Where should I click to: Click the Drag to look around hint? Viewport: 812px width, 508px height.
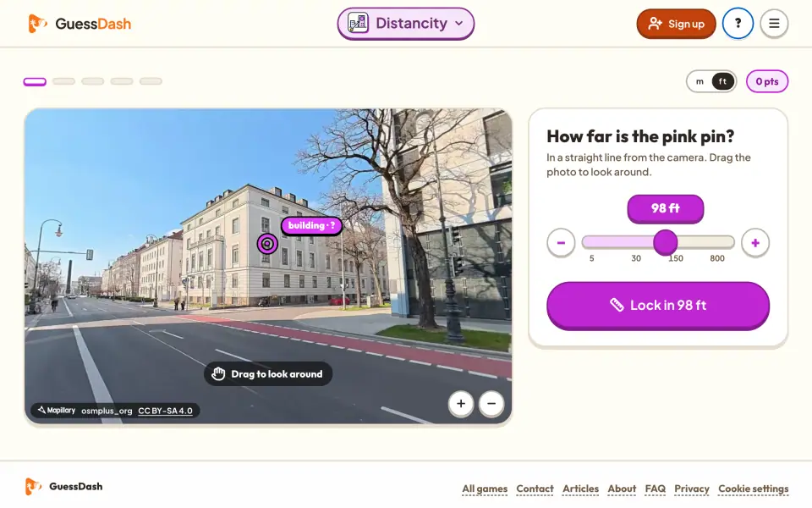pos(268,373)
